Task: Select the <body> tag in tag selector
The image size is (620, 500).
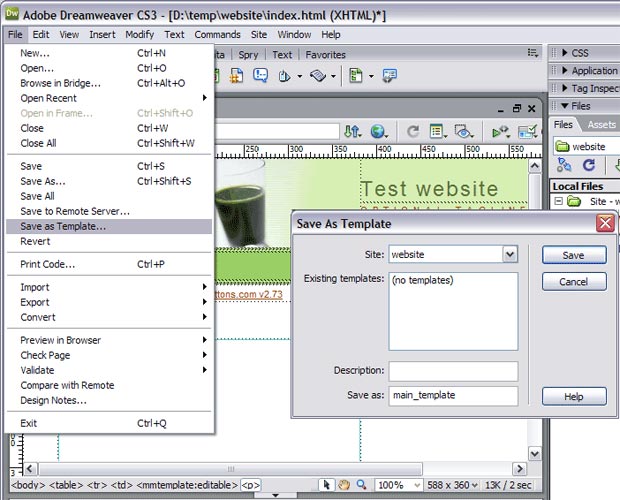Action: 28,485
